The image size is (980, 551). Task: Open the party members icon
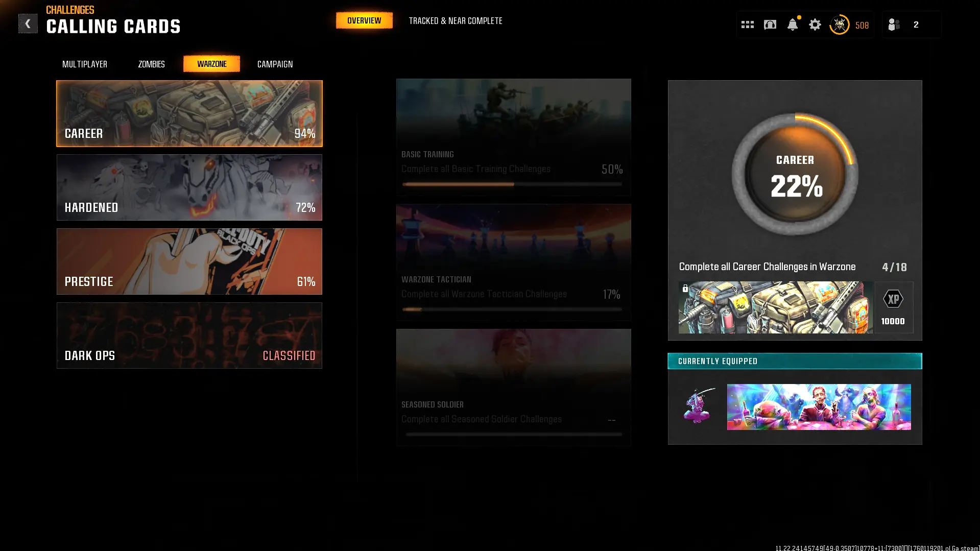coord(894,25)
